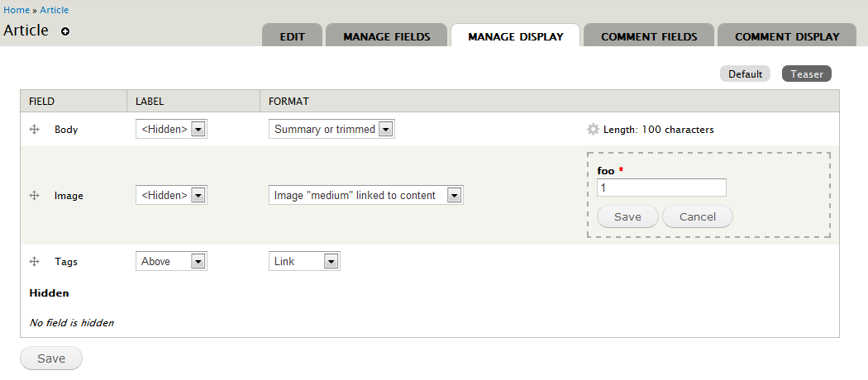Viewport: 868px width, 380px height.
Task: Click the gear icon for Body format settings
Action: (593, 130)
